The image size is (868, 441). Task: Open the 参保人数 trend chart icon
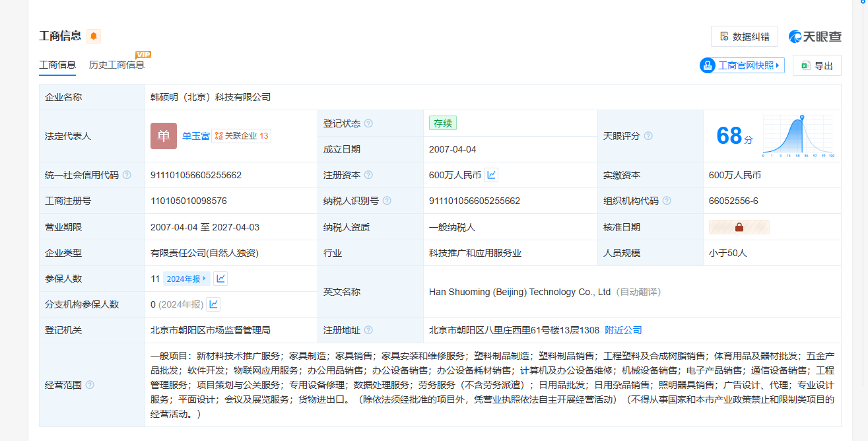220,279
